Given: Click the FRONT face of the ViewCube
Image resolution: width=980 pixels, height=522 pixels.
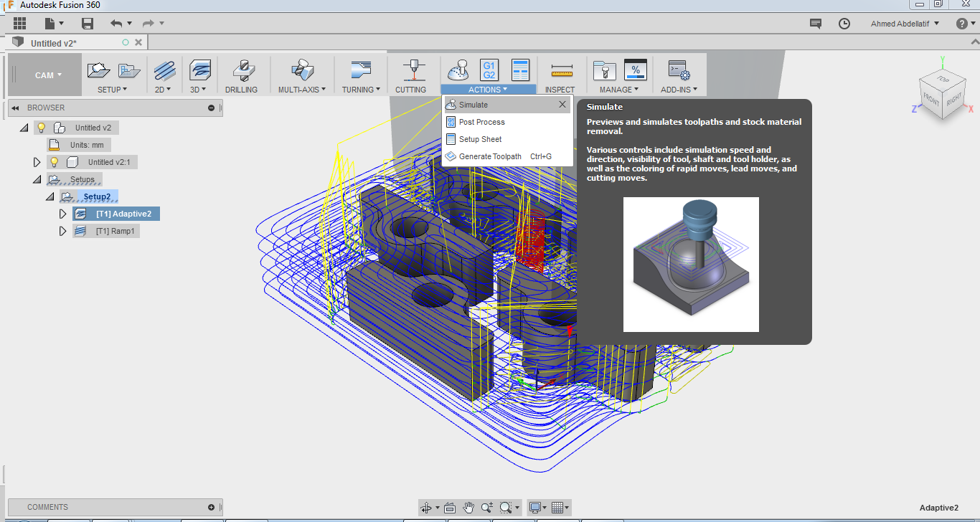Looking at the screenshot, I should pyautogui.click(x=930, y=100).
